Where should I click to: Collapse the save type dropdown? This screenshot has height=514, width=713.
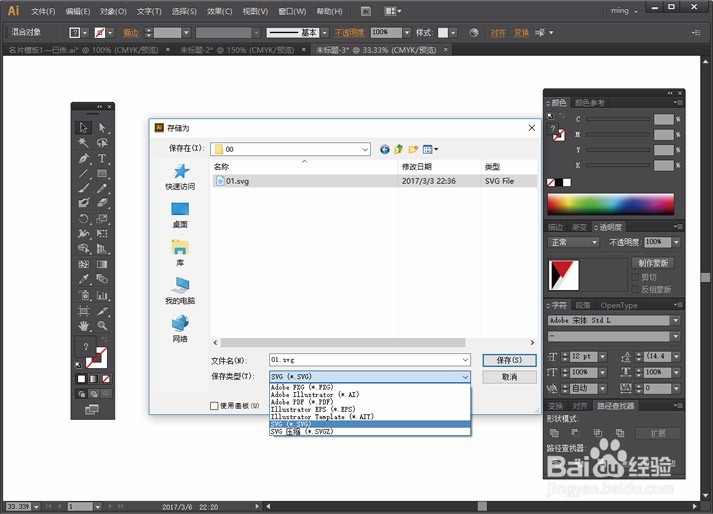click(465, 377)
